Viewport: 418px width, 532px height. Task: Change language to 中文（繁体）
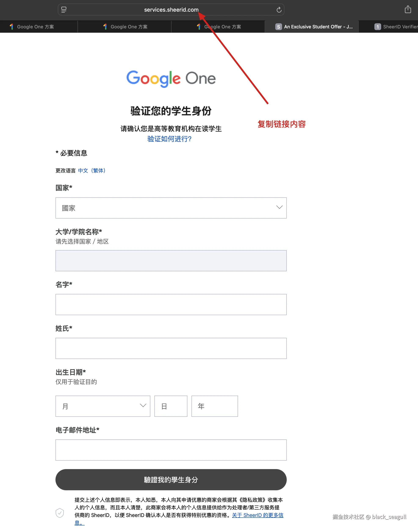point(92,170)
